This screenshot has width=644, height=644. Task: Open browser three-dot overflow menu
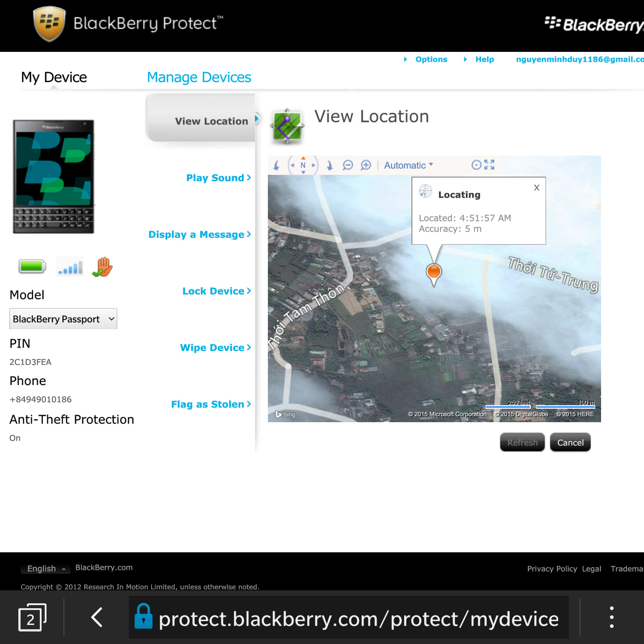[611, 617]
